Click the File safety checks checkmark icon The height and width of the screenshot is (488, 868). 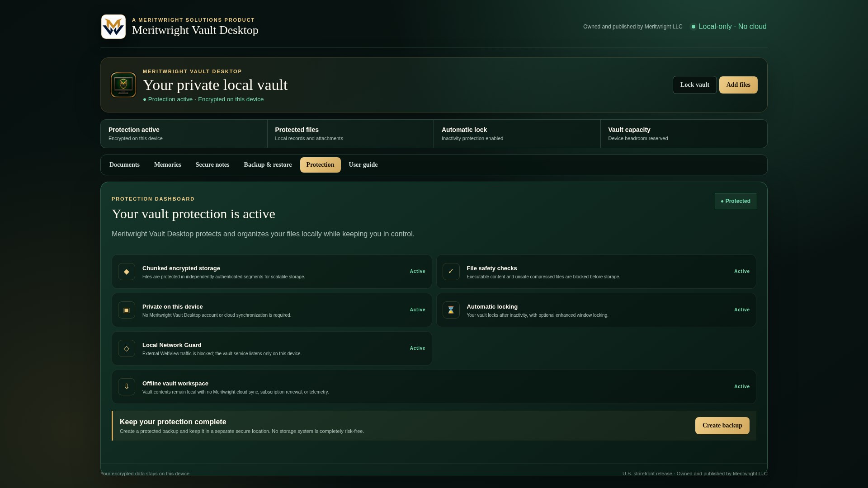(451, 272)
